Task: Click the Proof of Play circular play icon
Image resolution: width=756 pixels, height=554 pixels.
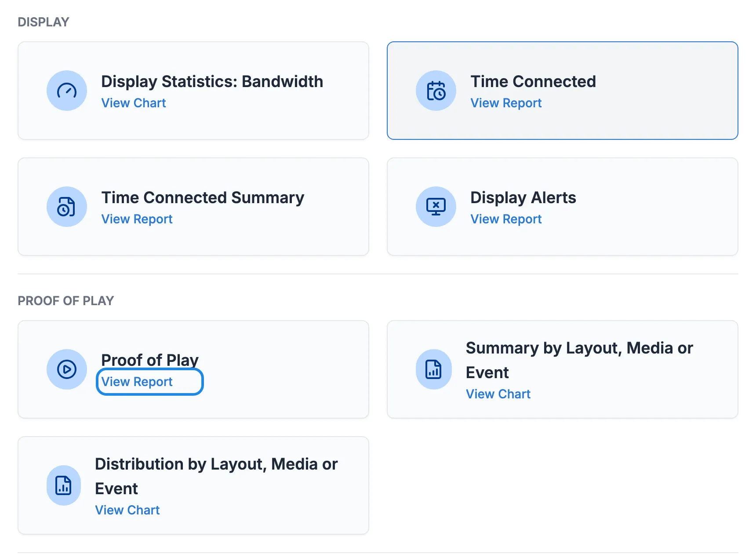Action: point(67,369)
